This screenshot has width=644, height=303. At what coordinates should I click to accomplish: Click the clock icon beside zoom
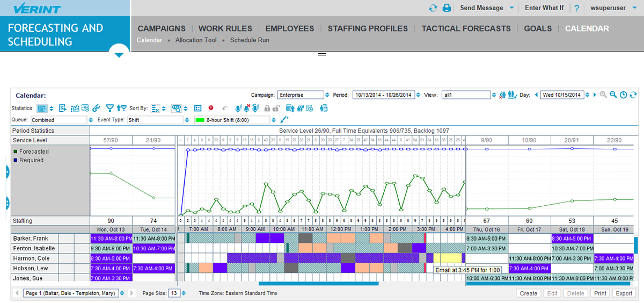tap(623, 95)
